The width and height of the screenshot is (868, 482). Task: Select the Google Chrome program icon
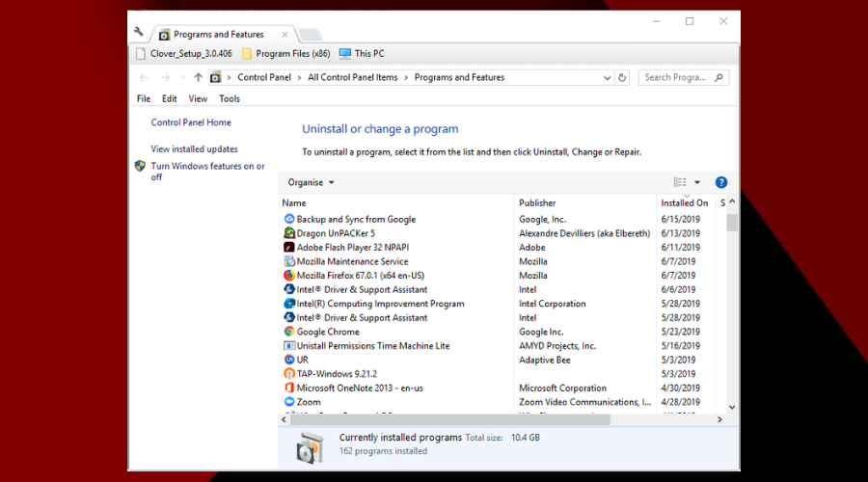pos(289,332)
